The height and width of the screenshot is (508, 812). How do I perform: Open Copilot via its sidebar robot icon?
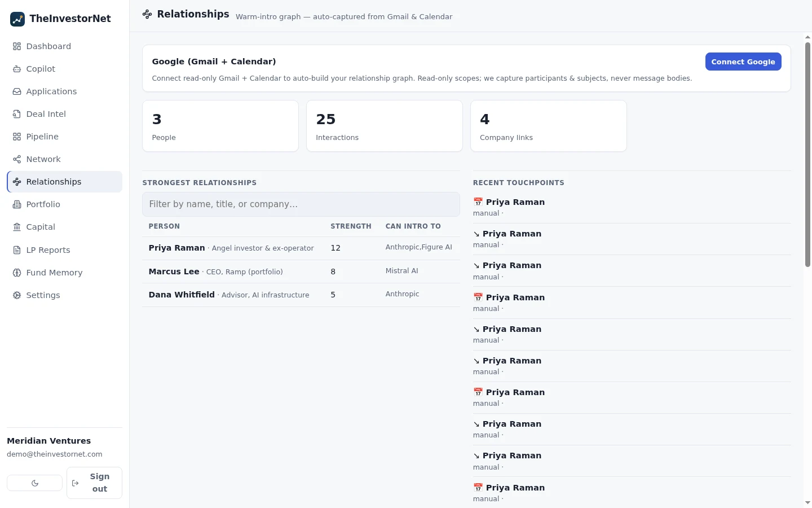click(17, 69)
